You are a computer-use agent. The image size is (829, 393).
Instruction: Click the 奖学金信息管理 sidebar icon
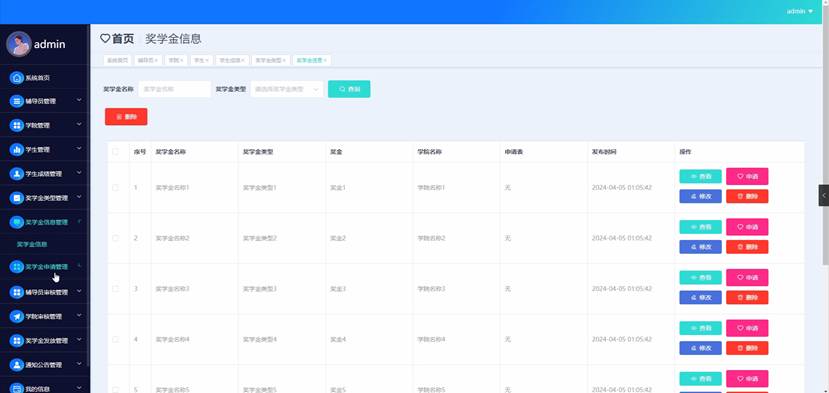(17, 222)
